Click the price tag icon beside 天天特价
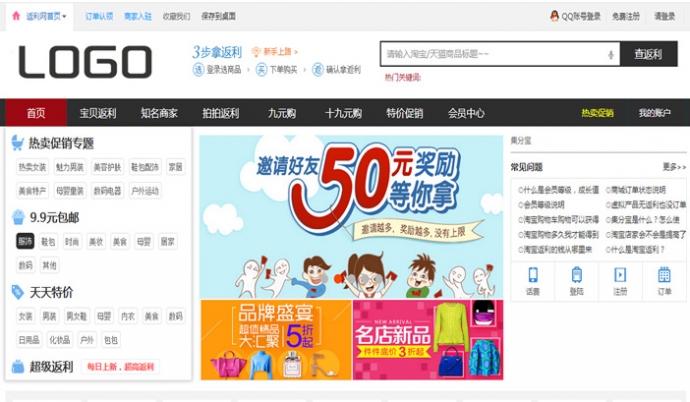This screenshot has width=690, height=402. pos(18,292)
